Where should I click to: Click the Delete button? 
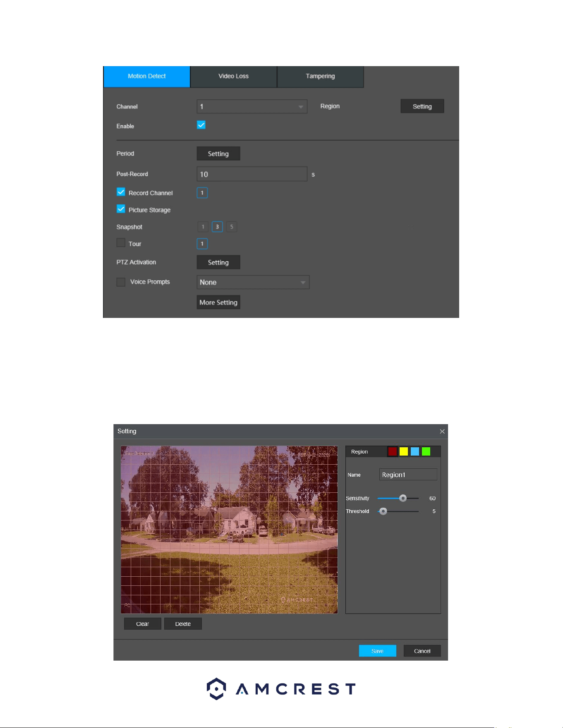[x=183, y=624]
